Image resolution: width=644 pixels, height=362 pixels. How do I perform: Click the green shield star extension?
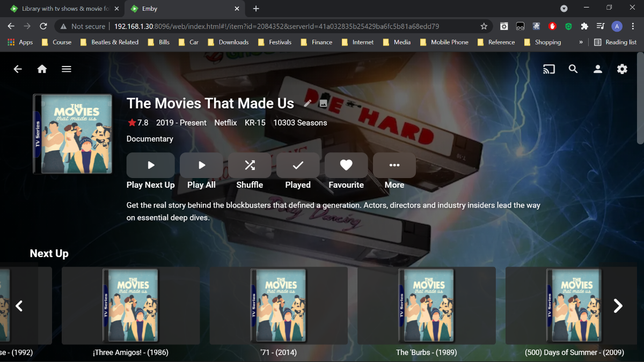569,26
